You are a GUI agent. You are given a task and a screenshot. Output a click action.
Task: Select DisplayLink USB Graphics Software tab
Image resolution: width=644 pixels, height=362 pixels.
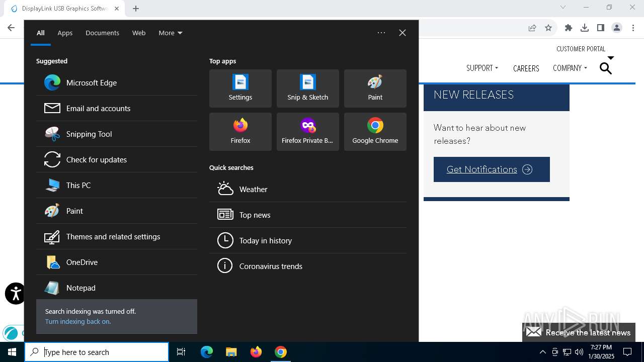[x=64, y=9]
